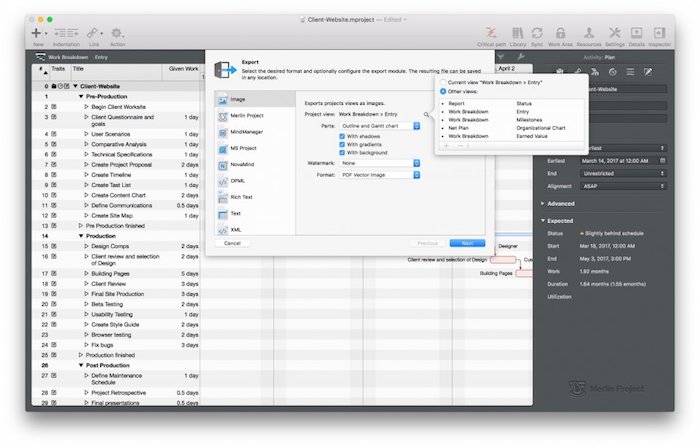Click the Previous button in the Export dialog

(x=427, y=243)
